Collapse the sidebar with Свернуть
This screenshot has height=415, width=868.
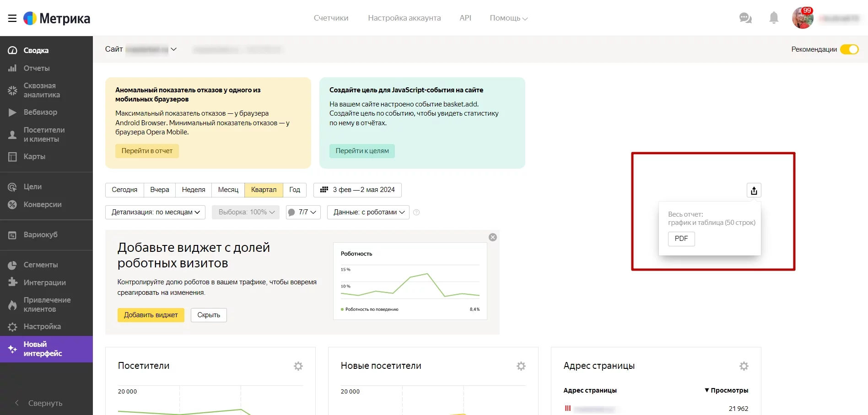point(38,403)
